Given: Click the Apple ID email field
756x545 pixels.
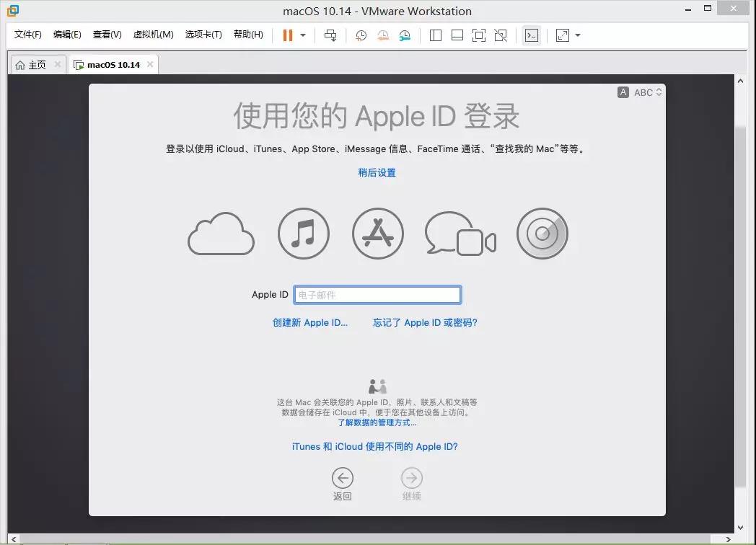Looking at the screenshot, I should [377, 295].
